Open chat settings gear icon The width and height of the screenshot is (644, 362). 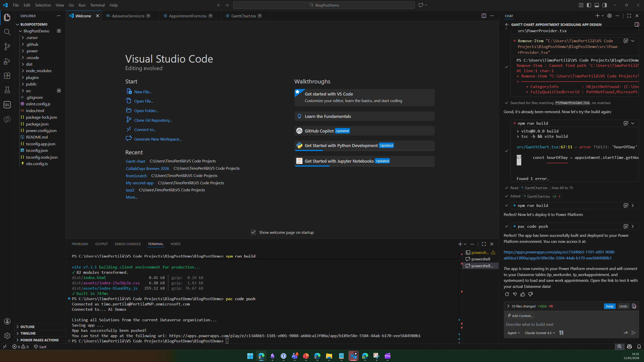[x=609, y=16]
